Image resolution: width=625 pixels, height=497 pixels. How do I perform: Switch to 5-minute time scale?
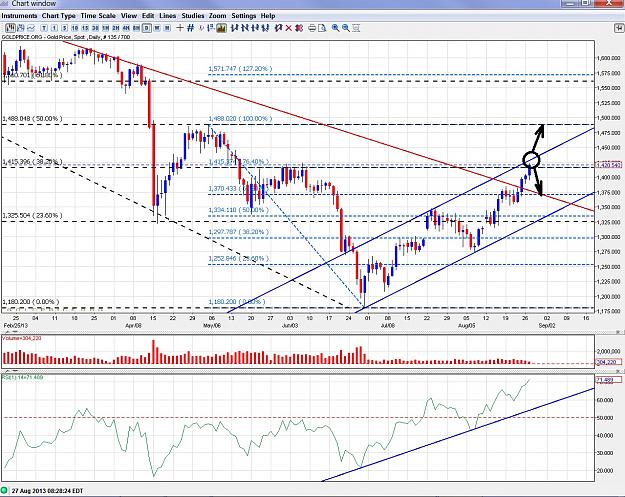tap(64, 28)
